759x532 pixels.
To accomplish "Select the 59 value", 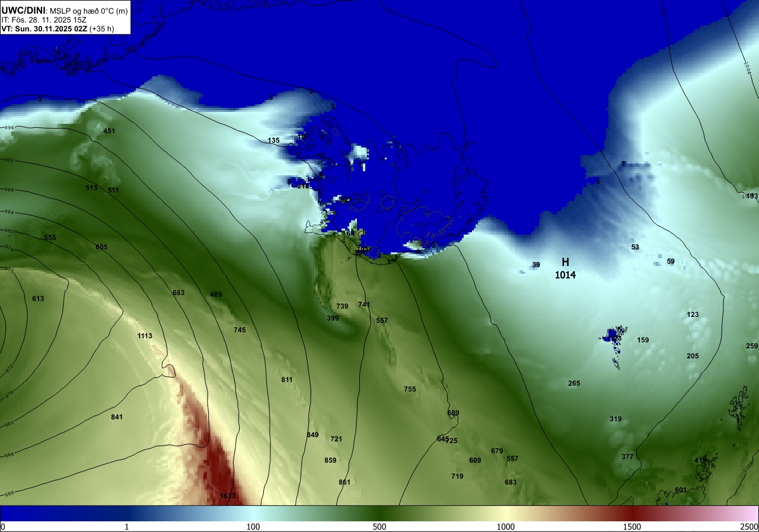I will pos(671,261).
